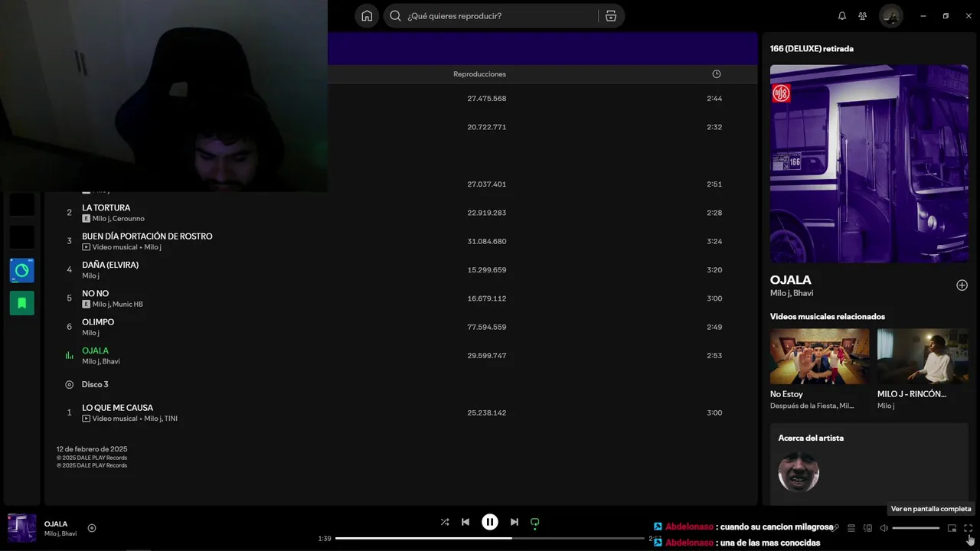Click play count 31.084.680

tap(486, 241)
